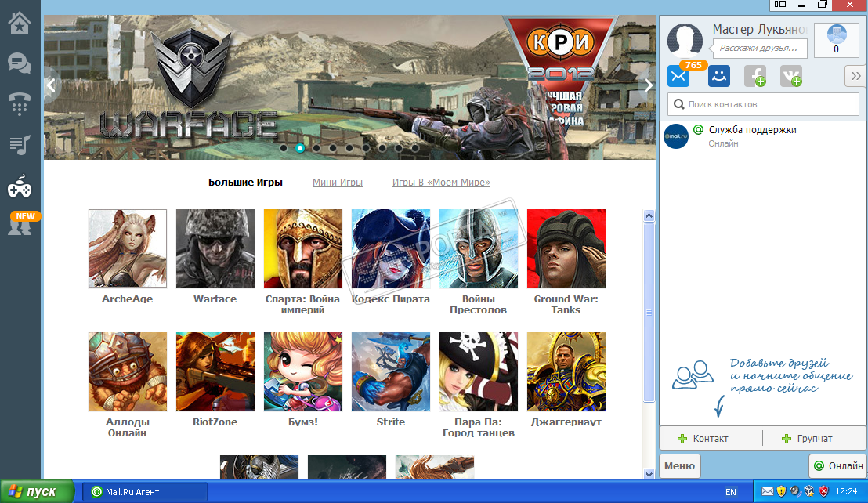Click the Warface banner image

point(350,87)
